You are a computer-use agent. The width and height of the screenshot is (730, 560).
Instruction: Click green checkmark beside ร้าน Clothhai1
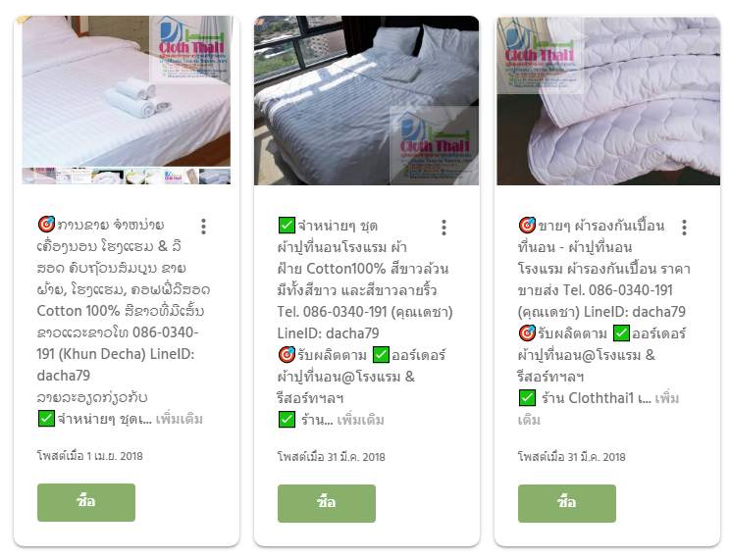tap(527, 398)
